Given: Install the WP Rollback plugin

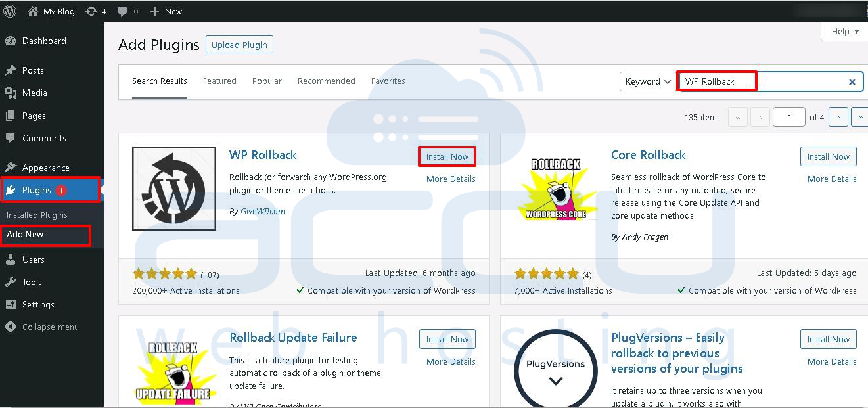Looking at the screenshot, I should click(x=447, y=156).
